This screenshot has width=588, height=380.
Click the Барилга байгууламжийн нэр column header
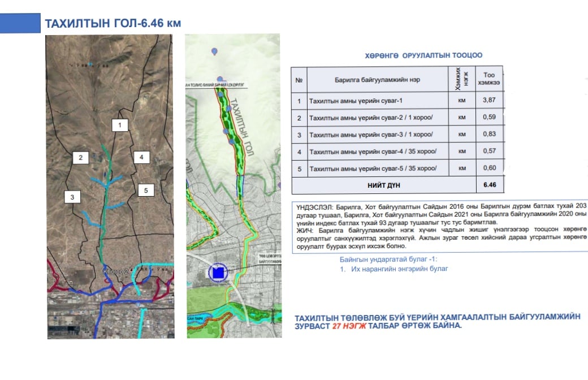pos(377,80)
